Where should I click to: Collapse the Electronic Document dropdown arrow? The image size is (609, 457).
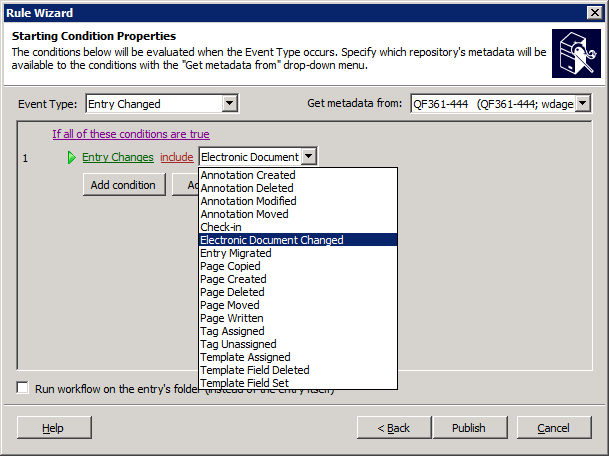click(309, 156)
